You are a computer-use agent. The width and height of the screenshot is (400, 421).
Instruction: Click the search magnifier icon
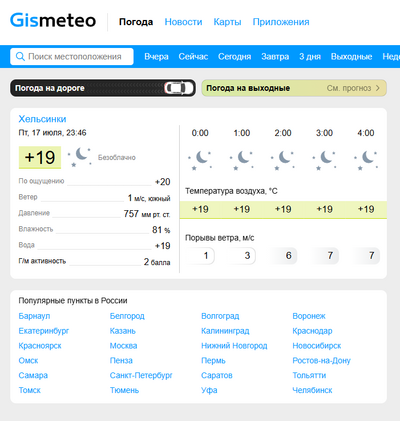point(20,56)
